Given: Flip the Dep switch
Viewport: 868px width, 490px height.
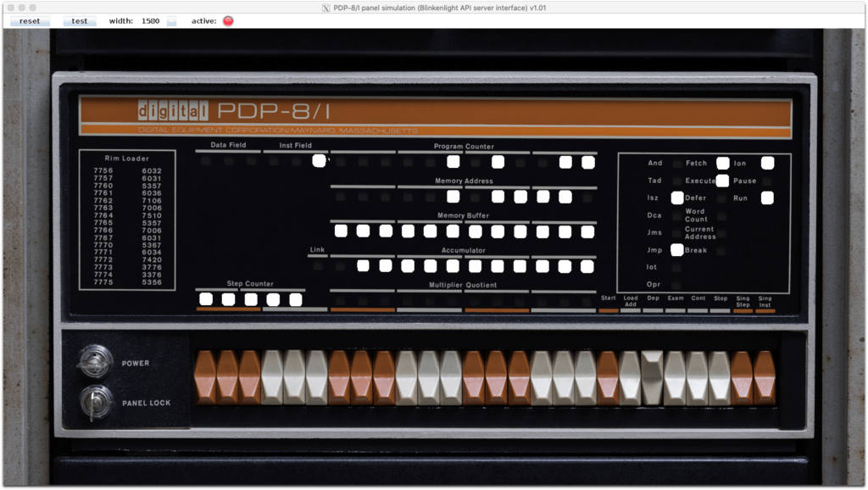Looking at the screenshot, I should pos(652,377).
